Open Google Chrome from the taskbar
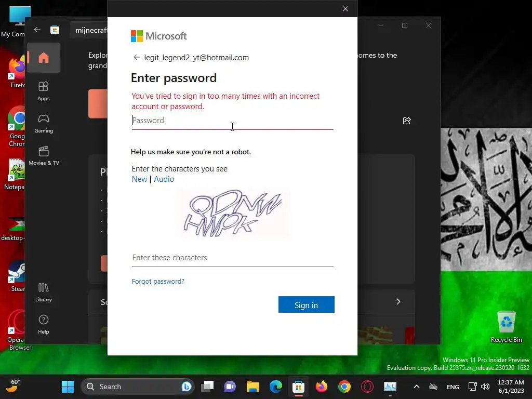 [344, 387]
